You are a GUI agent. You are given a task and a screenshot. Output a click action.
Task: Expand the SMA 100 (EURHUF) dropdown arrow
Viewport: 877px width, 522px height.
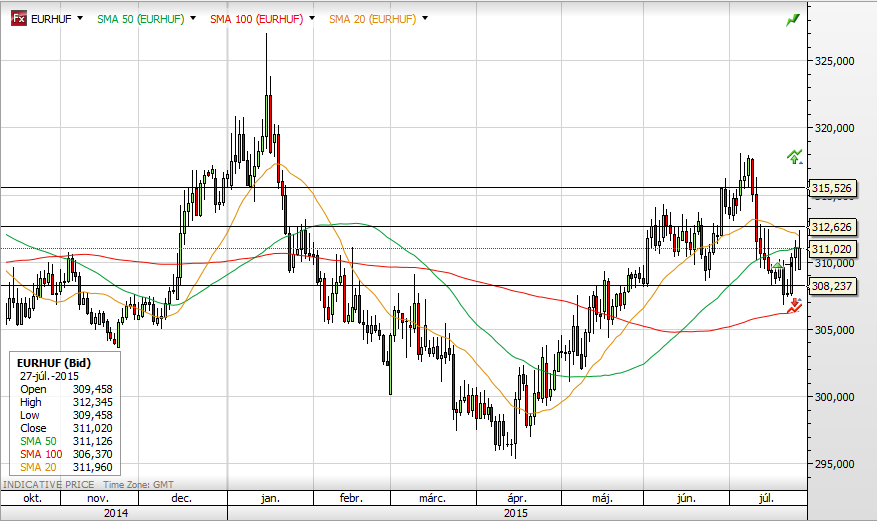coord(312,19)
